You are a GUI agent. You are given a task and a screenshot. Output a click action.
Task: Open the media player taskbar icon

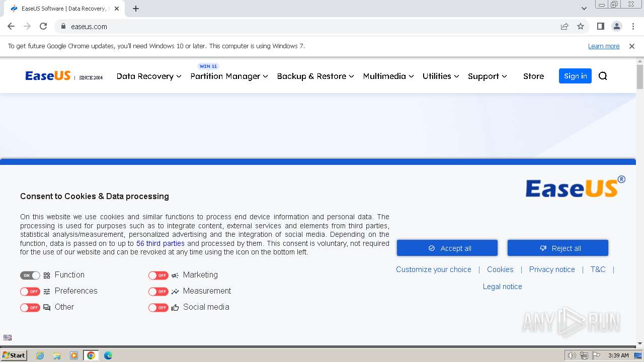coord(74,355)
